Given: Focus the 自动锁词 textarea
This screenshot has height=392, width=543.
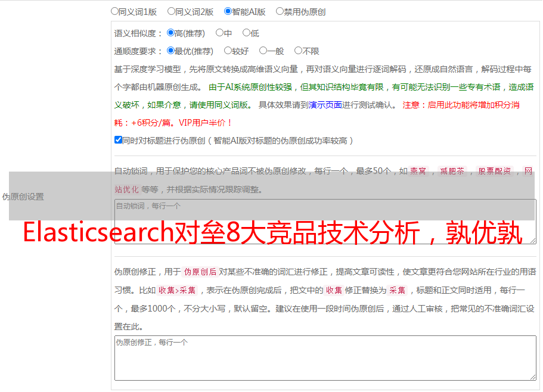Looking at the screenshot, I should 325,222.
